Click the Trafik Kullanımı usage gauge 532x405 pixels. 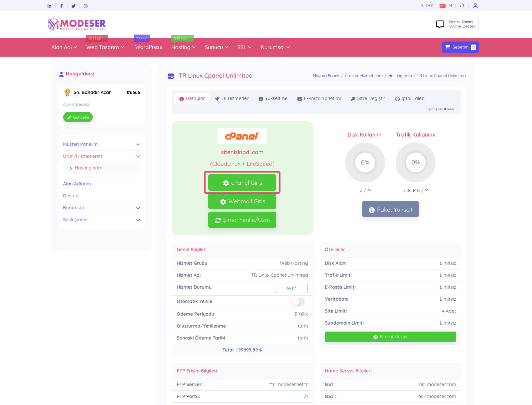416,162
